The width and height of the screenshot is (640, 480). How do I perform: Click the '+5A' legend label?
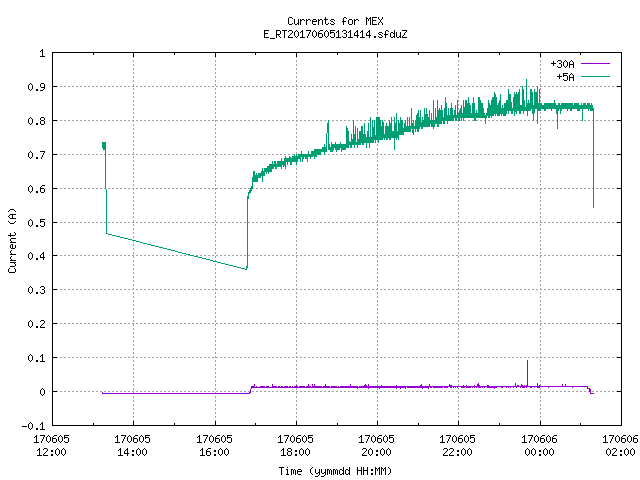(x=565, y=77)
